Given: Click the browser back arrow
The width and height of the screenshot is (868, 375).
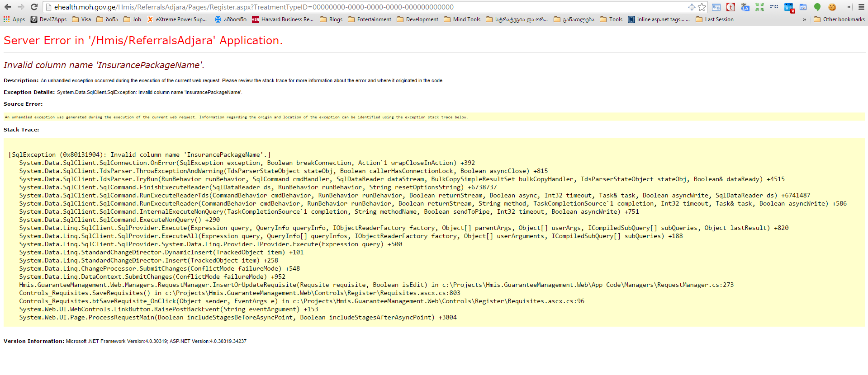Looking at the screenshot, I should (x=8, y=7).
